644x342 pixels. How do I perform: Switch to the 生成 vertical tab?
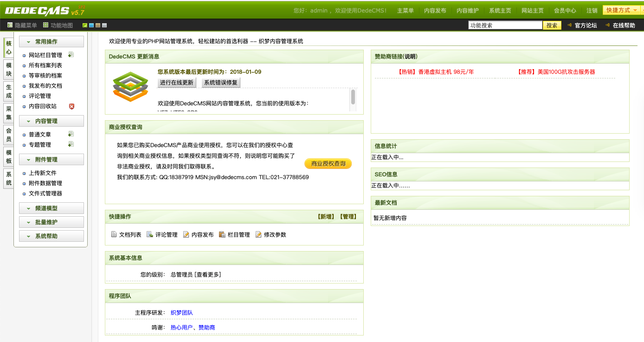[8, 91]
